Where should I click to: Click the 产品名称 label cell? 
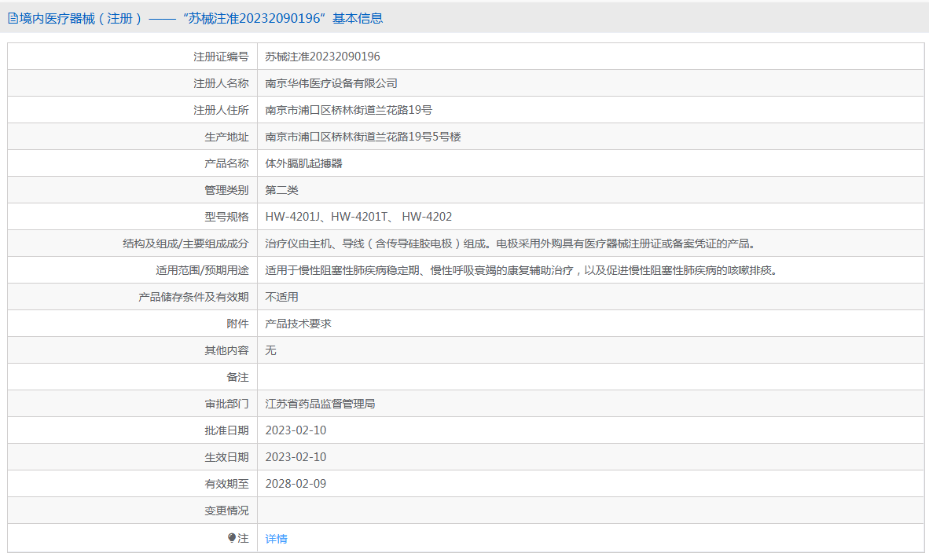click(x=133, y=163)
